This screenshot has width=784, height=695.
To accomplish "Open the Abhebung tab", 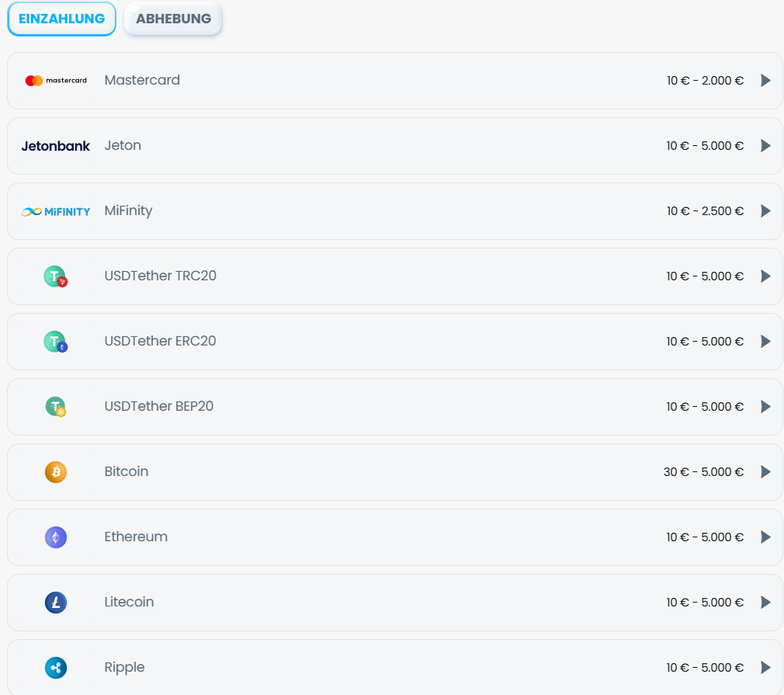I will 173,19.
